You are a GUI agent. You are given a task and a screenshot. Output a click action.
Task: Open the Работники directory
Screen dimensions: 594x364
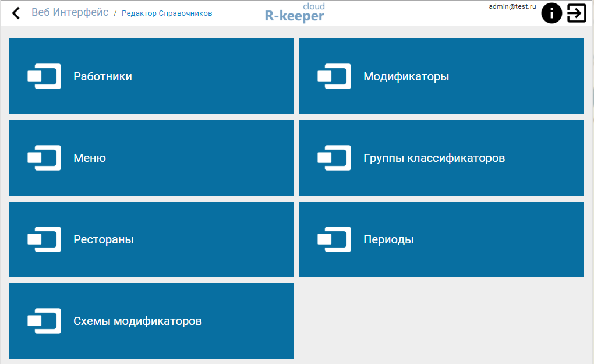click(102, 76)
